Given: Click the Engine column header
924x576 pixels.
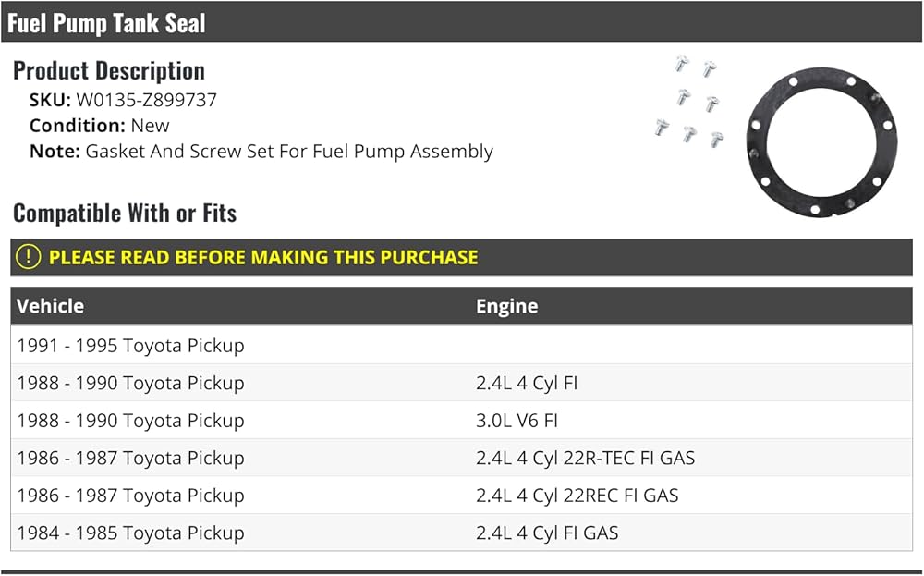Looking at the screenshot, I should coord(506,306).
